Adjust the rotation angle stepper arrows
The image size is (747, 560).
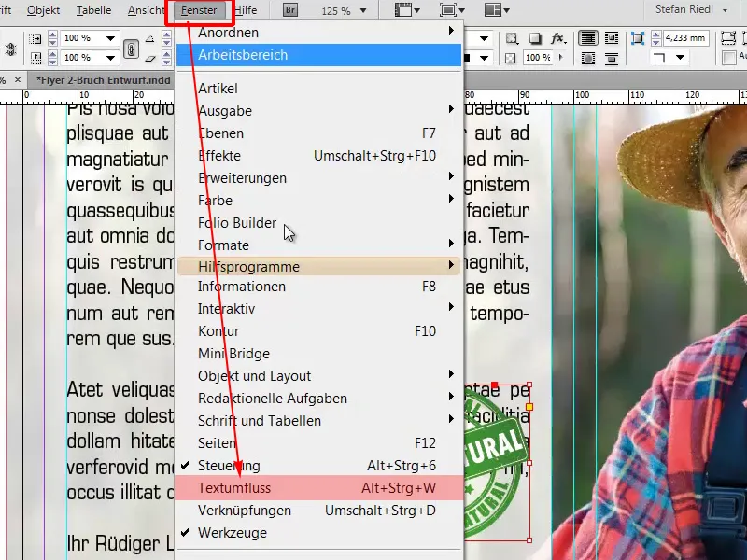point(166,38)
